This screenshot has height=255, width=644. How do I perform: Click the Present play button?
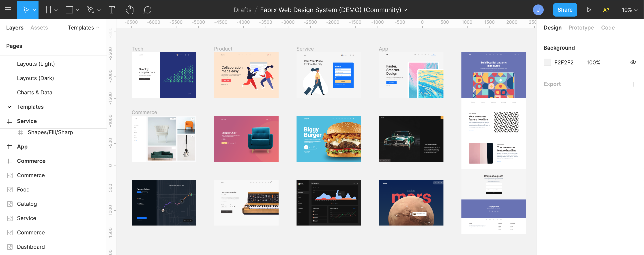tap(589, 10)
